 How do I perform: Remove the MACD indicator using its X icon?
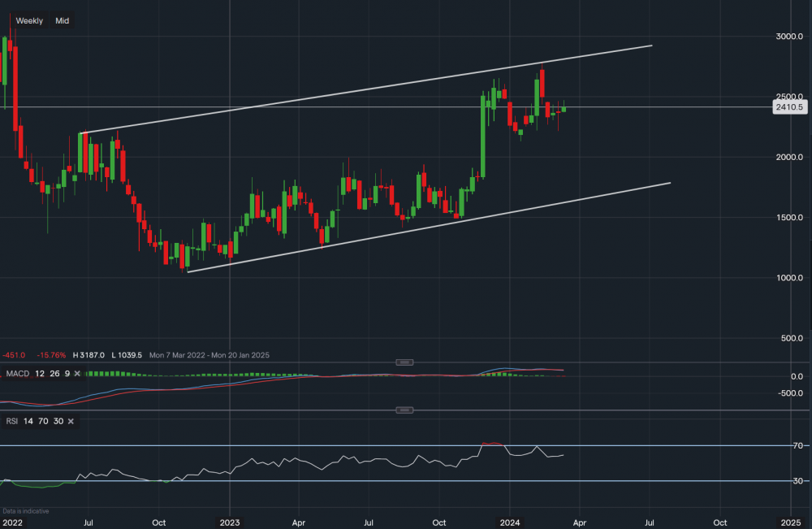coord(76,373)
